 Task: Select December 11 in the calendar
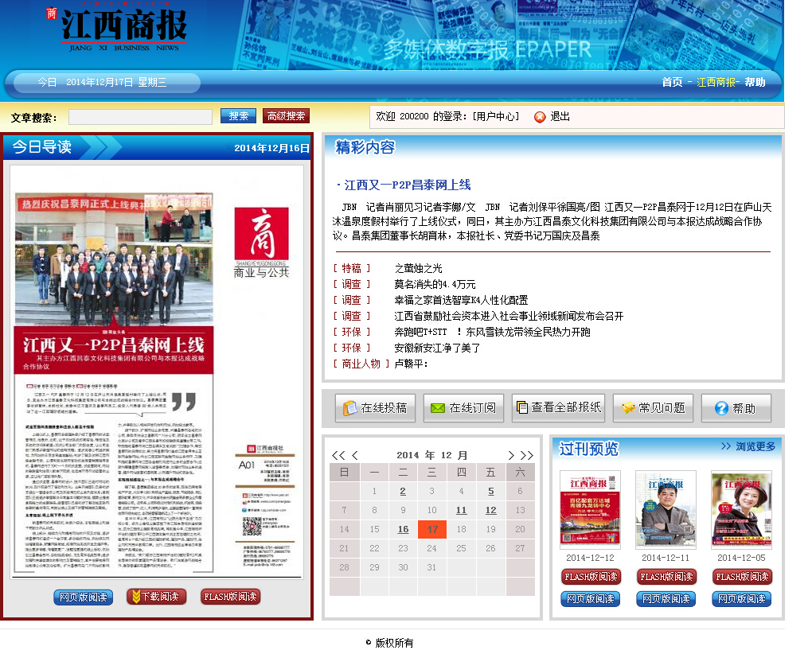pyautogui.click(x=462, y=511)
